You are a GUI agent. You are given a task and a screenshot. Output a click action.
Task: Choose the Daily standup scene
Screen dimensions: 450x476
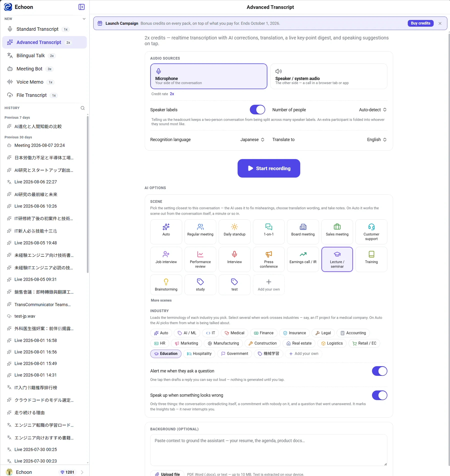(234, 232)
